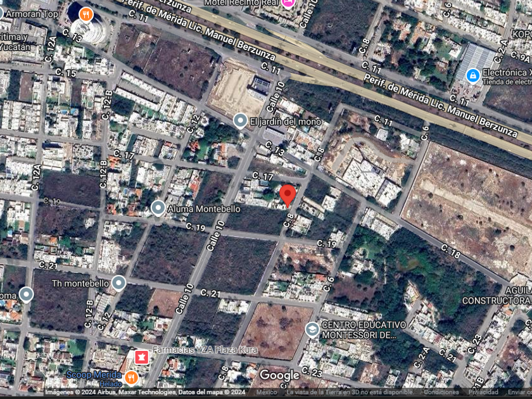
Task: Click the Scoop Mérida Helado label
Action: click(x=94, y=379)
